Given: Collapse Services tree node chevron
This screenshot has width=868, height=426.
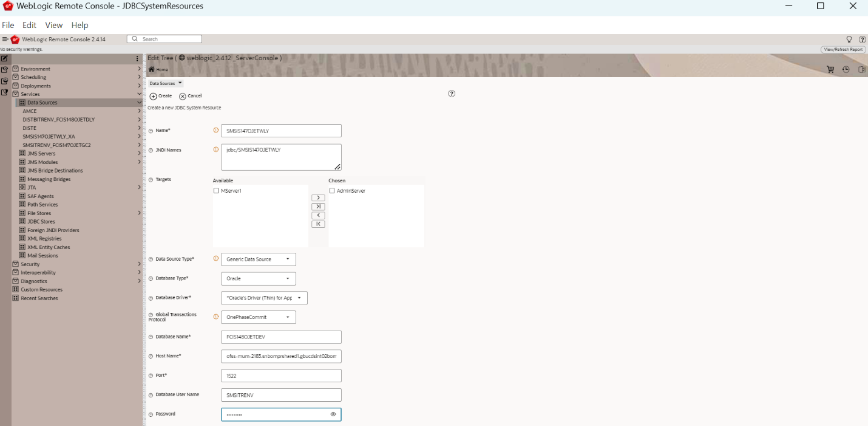Looking at the screenshot, I should (x=139, y=94).
